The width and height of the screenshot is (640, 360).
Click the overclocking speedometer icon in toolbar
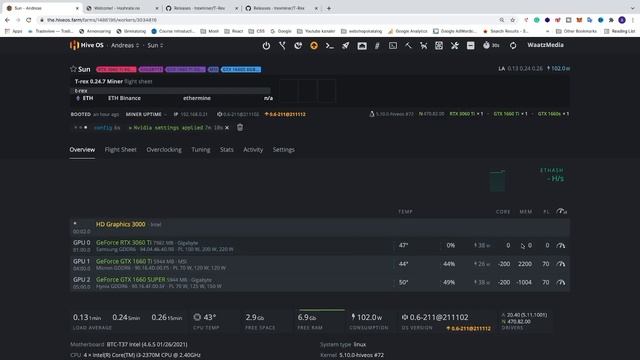(362, 46)
